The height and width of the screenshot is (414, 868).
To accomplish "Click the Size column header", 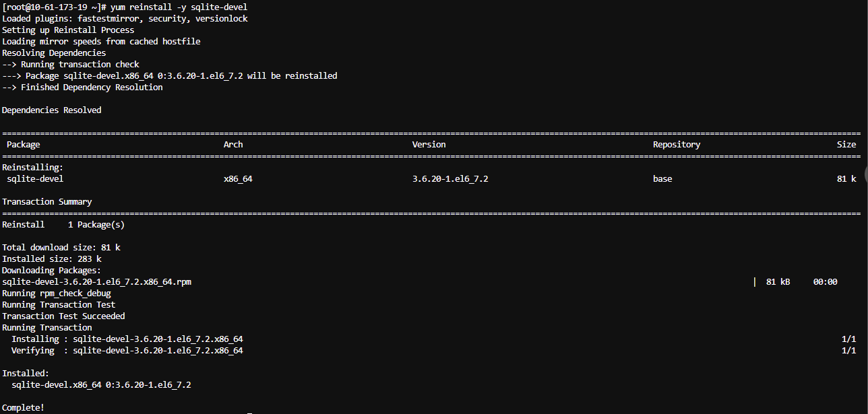I will tap(846, 144).
